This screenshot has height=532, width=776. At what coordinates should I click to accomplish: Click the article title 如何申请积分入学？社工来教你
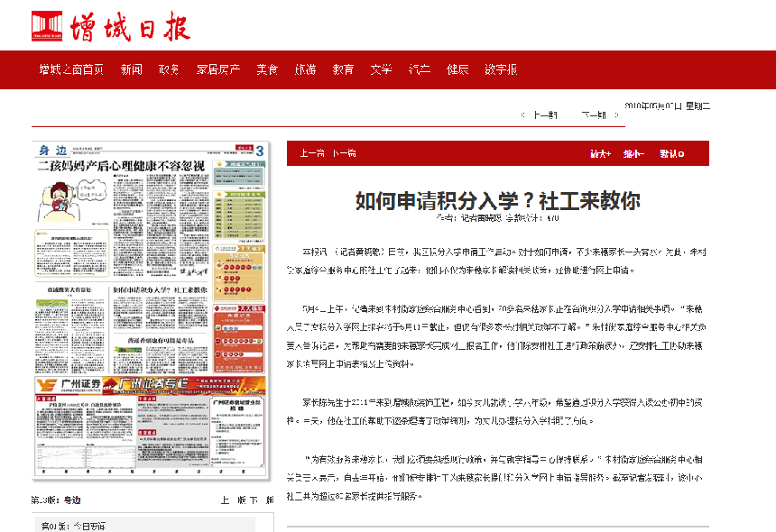coord(498,201)
